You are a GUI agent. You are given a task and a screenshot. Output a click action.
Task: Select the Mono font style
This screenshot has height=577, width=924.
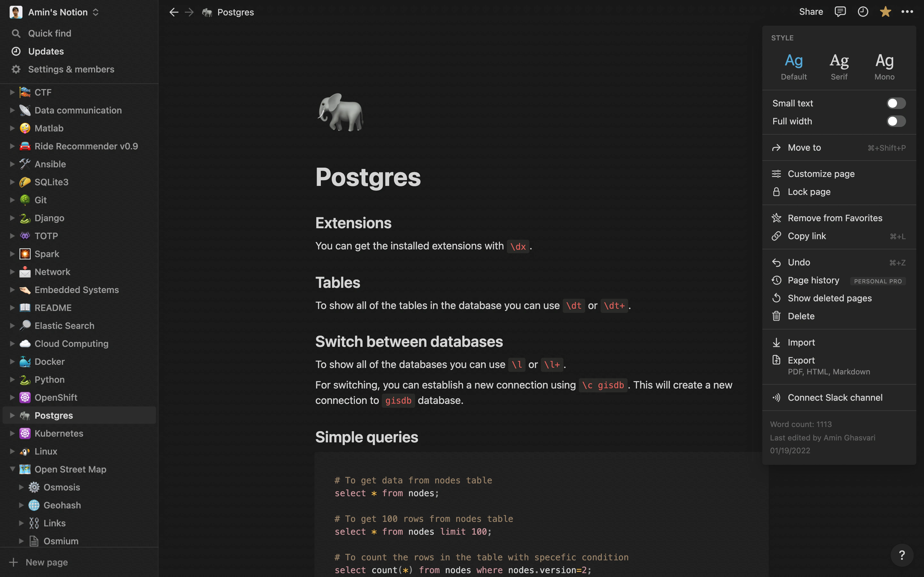pyautogui.click(x=884, y=66)
